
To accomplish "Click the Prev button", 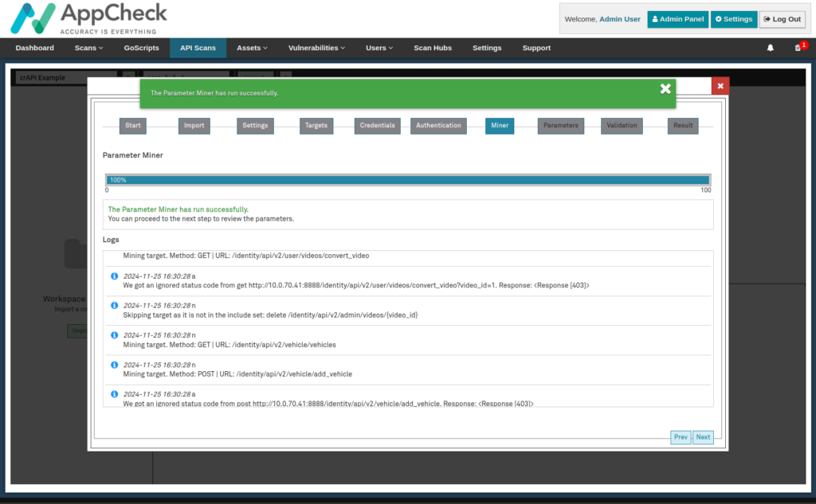I will (x=681, y=437).
